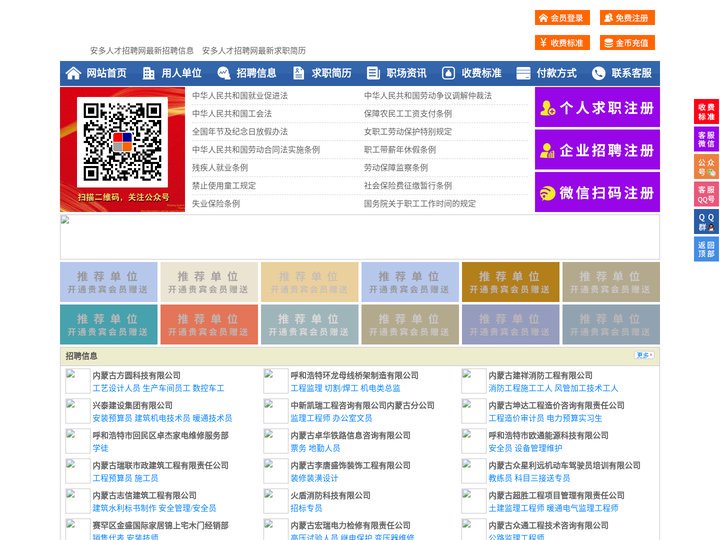Click the job link 监理工程师
The width and height of the screenshot is (720, 540).
[x=310, y=418]
